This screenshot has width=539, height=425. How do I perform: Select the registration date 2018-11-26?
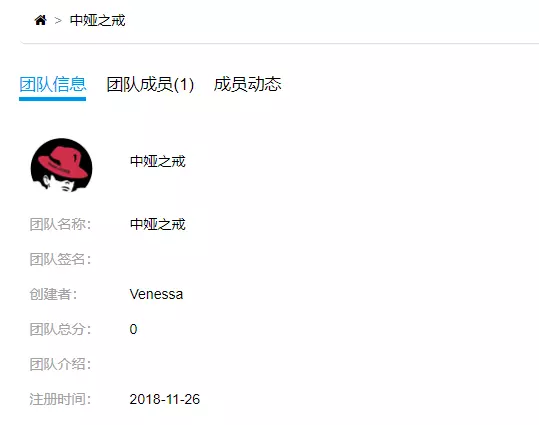(165, 400)
